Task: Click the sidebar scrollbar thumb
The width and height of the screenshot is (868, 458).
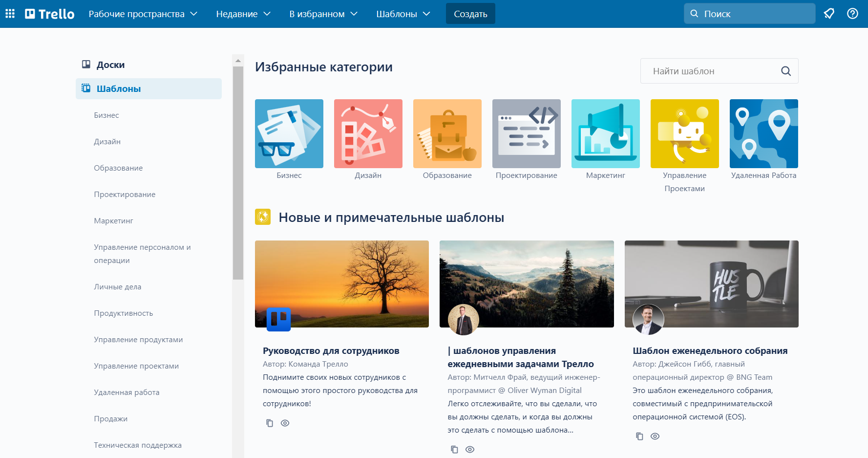Action: [x=238, y=173]
